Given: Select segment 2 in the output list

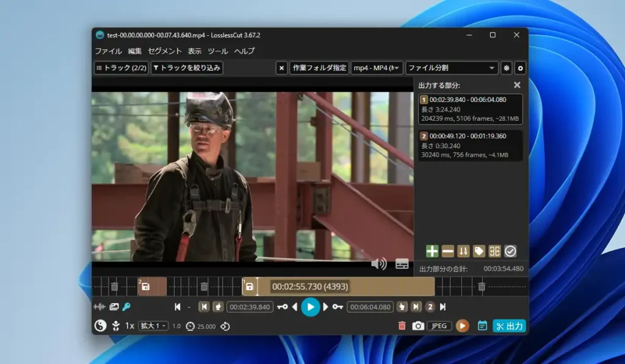Looking at the screenshot, I should [470, 145].
